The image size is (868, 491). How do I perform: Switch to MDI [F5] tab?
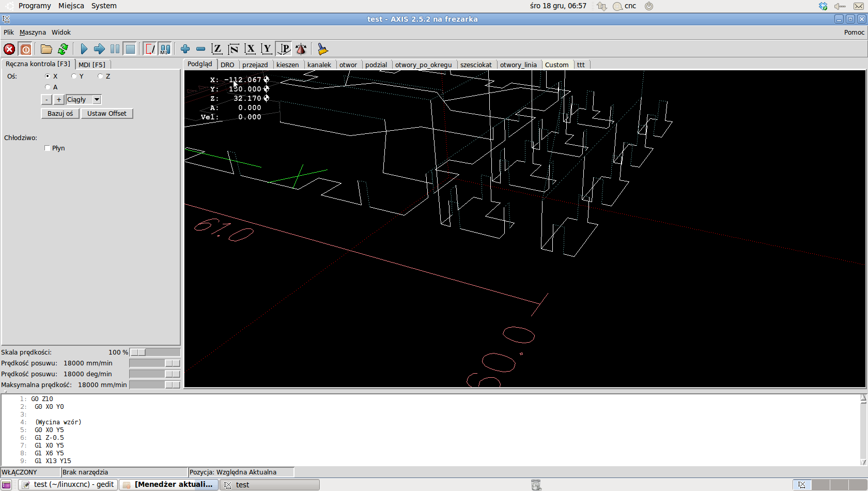92,65
